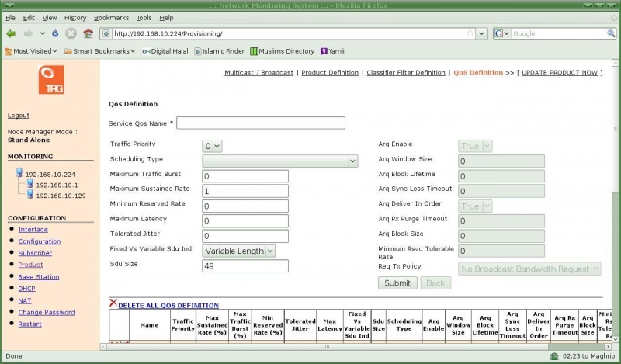Click the Stop loading icon
This screenshot has width=621, height=364.
pos(71,33)
